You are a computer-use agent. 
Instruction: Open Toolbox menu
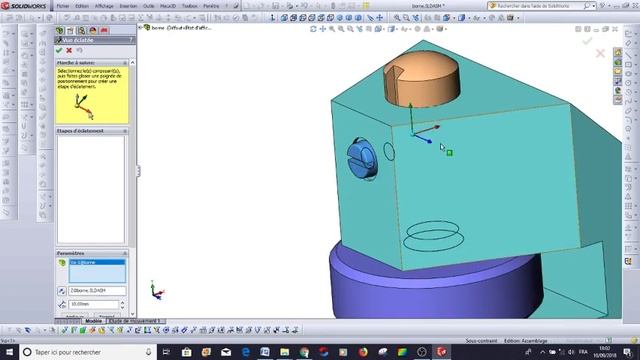(x=189, y=6)
